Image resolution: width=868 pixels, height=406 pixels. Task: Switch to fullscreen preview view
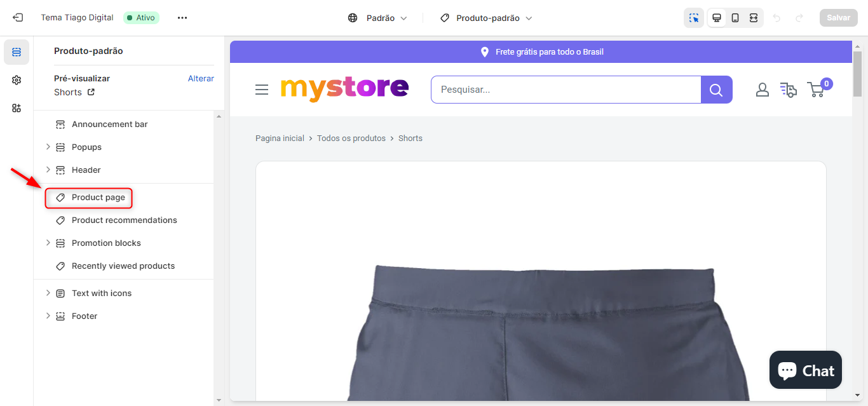tap(754, 18)
